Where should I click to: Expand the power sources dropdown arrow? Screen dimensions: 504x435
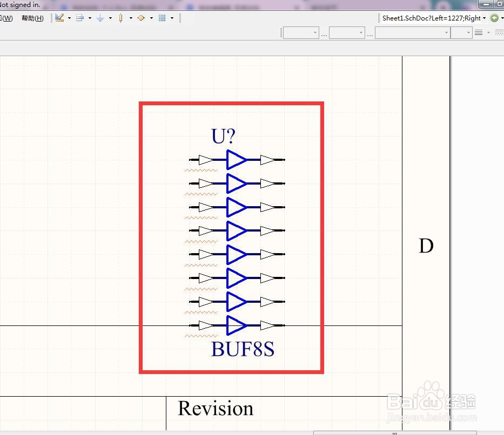click(110, 18)
